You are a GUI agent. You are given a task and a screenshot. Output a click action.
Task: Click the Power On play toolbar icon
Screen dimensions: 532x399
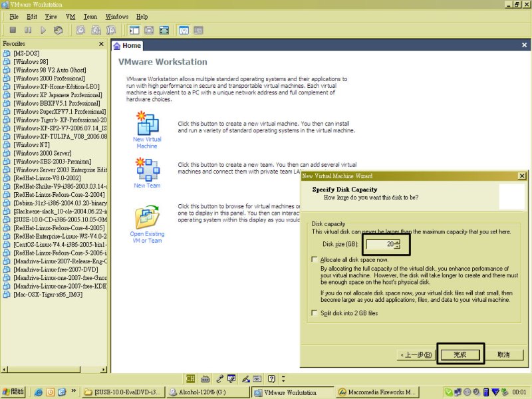pyautogui.click(x=43, y=30)
